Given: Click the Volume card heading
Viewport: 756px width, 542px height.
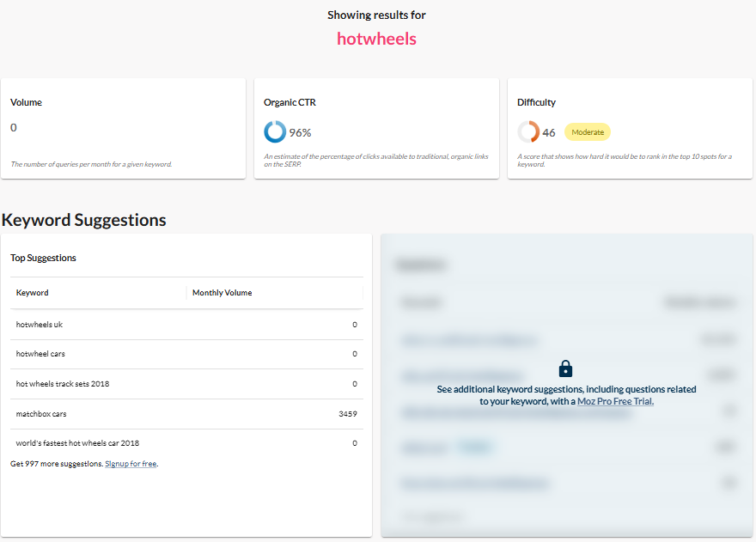Looking at the screenshot, I should (26, 102).
